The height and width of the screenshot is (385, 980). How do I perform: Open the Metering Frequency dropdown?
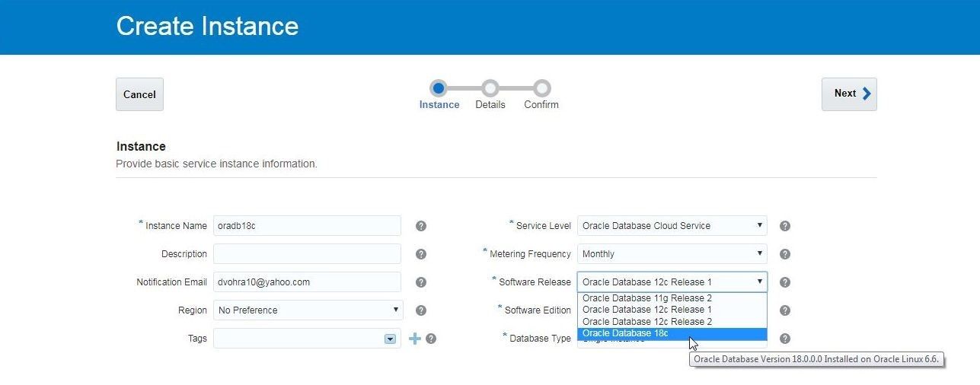tap(672, 254)
